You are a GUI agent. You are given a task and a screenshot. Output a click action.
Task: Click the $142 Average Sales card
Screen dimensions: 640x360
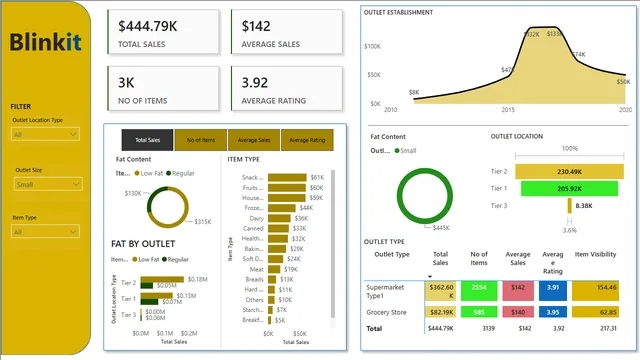(287, 32)
